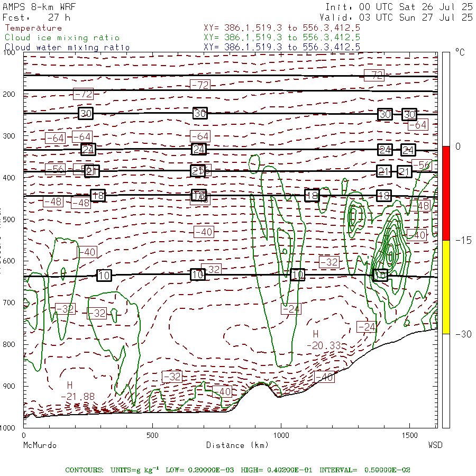Click the "CONTOURS:" footer label

pyautogui.click(x=84, y=470)
